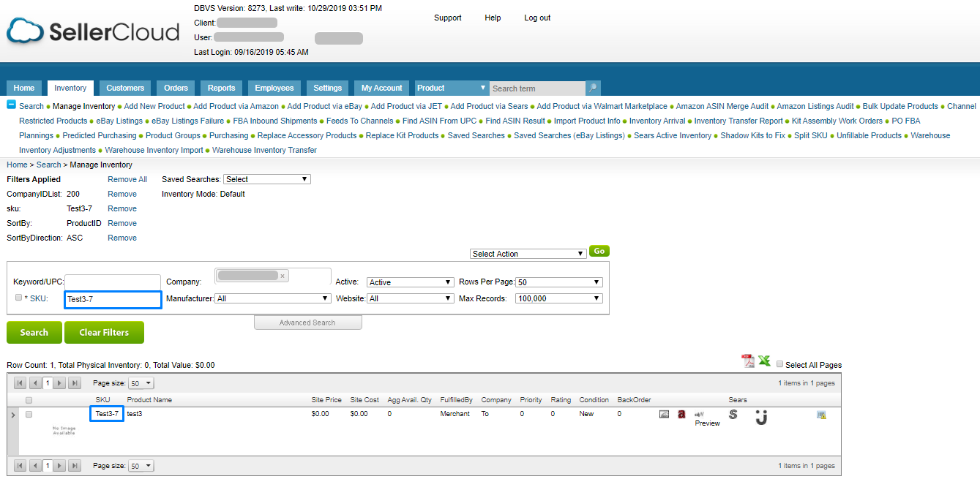This screenshot has height=479, width=980.
Task: Click the No Image Available thumbnail
Action: pyautogui.click(x=64, y=431)
